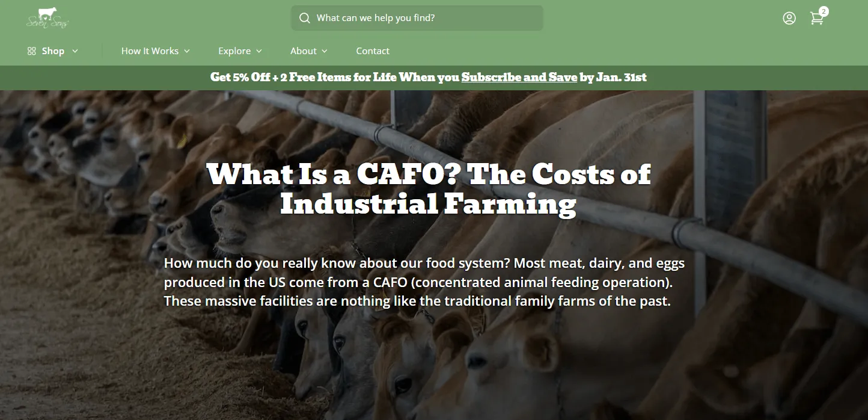Click inside the search input field
The height and width of the screenshot is (420, 868).
pyautogui.click(x=421, y=18)
